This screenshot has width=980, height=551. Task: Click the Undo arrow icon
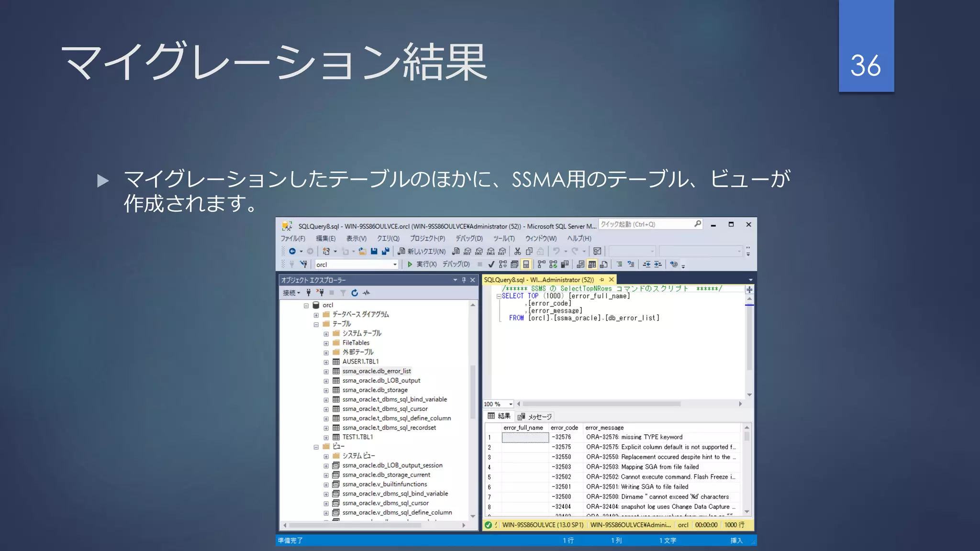coord(556,251)
